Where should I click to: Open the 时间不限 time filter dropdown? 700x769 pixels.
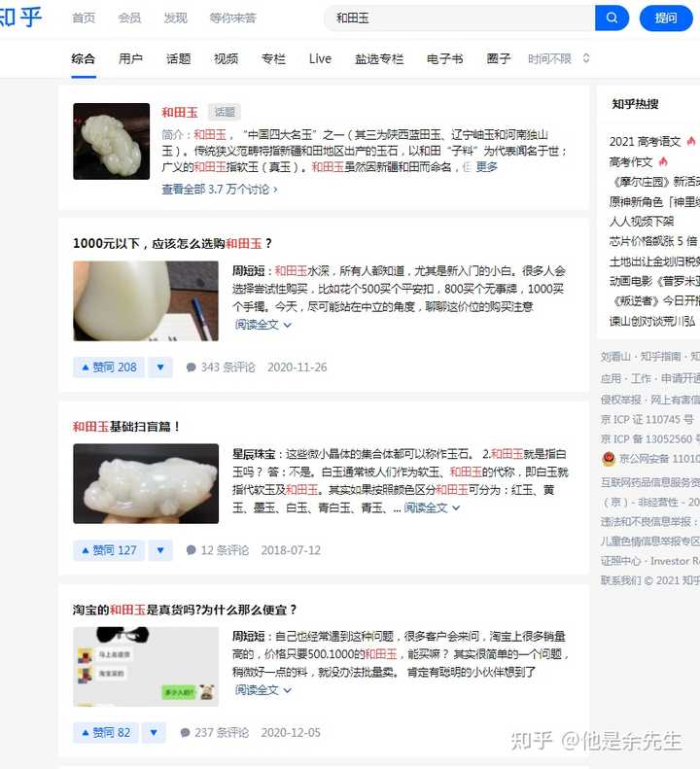click(x=559, y=59)
